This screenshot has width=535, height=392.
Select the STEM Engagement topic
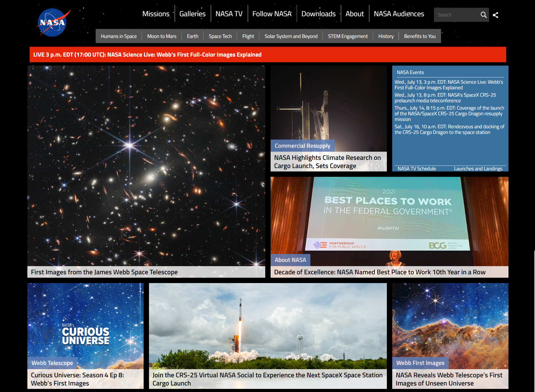click(348, 36)
